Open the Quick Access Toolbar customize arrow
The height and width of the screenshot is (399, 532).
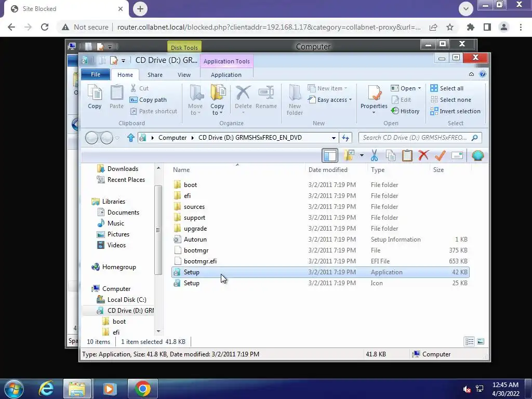point(123,61)
